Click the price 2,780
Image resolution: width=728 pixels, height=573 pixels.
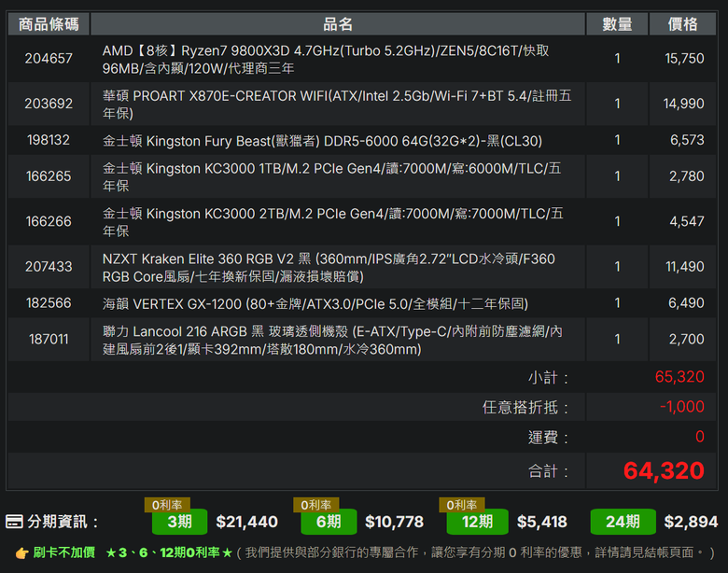[687, 176]
